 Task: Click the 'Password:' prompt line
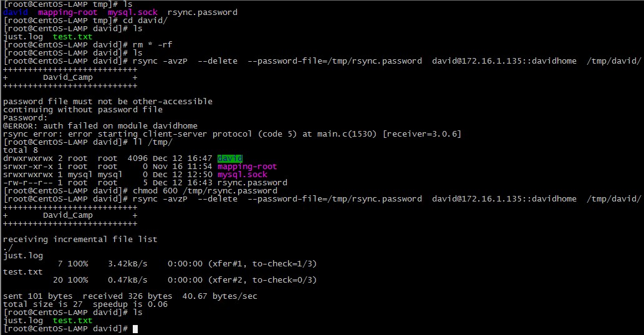coord(26,118)
